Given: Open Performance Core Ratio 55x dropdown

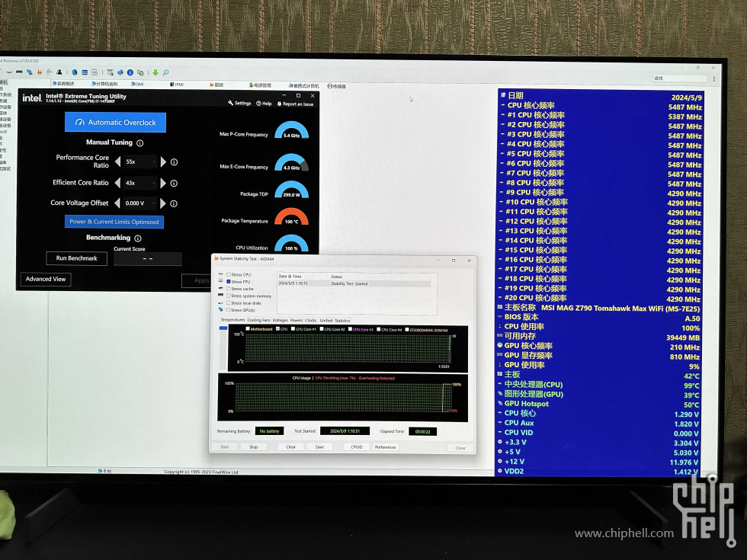Looking at the screenshot, I should (x=140, y=162).
